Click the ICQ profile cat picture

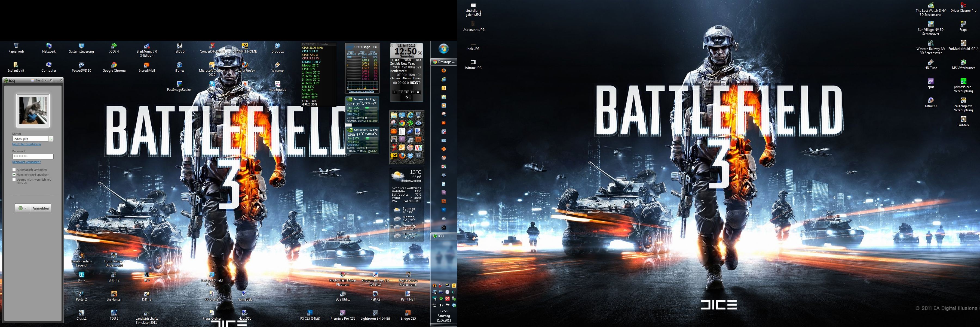(x=33, y=110)
